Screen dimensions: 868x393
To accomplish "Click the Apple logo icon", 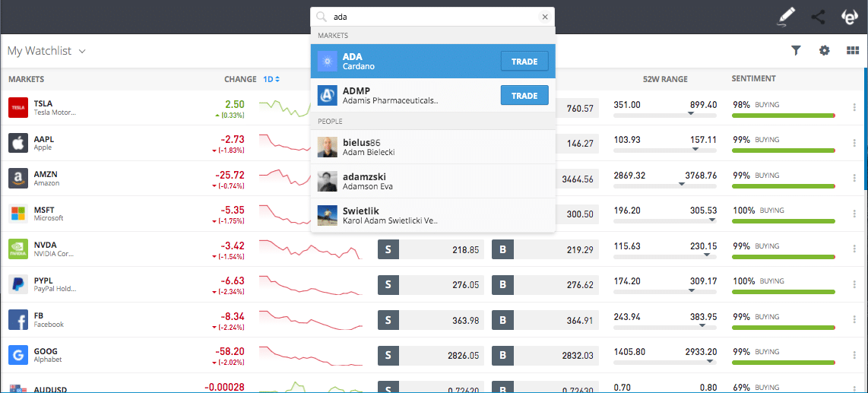I will (x=18, y=143).
